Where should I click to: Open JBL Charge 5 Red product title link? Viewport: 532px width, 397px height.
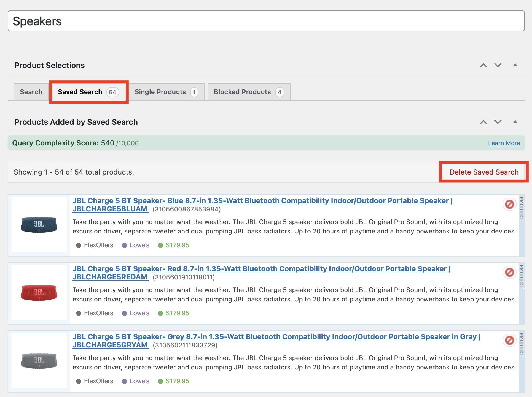261,273
